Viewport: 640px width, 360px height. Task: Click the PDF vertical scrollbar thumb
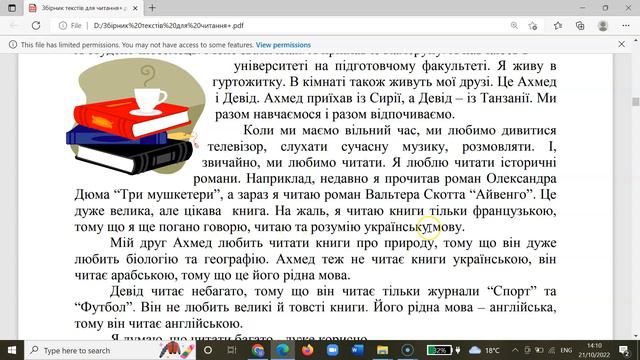636,101
